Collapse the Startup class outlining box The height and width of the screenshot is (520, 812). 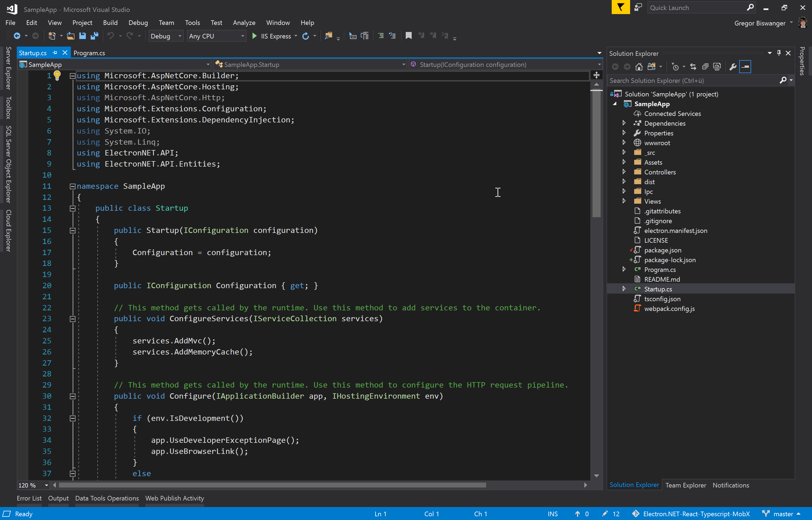point(73,208)
